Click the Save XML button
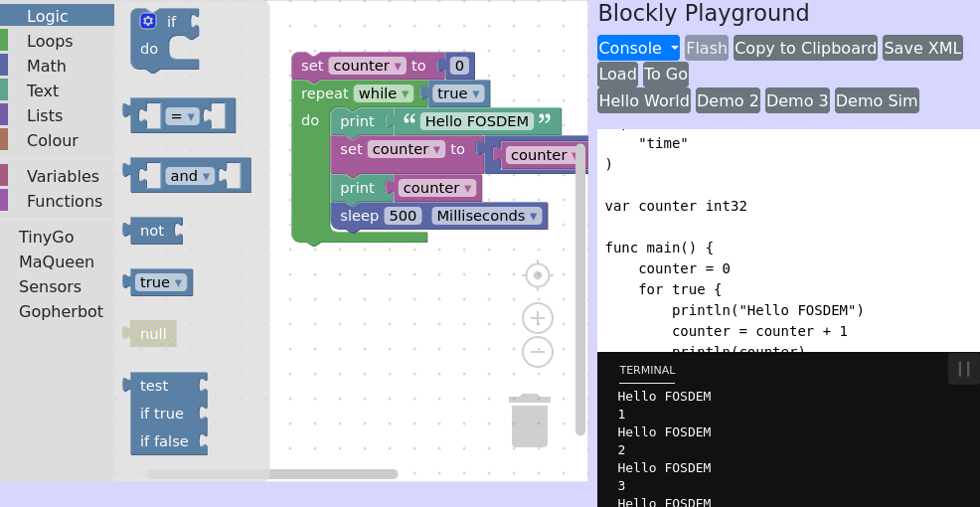980x507 pixels. [x=922, y=48]
